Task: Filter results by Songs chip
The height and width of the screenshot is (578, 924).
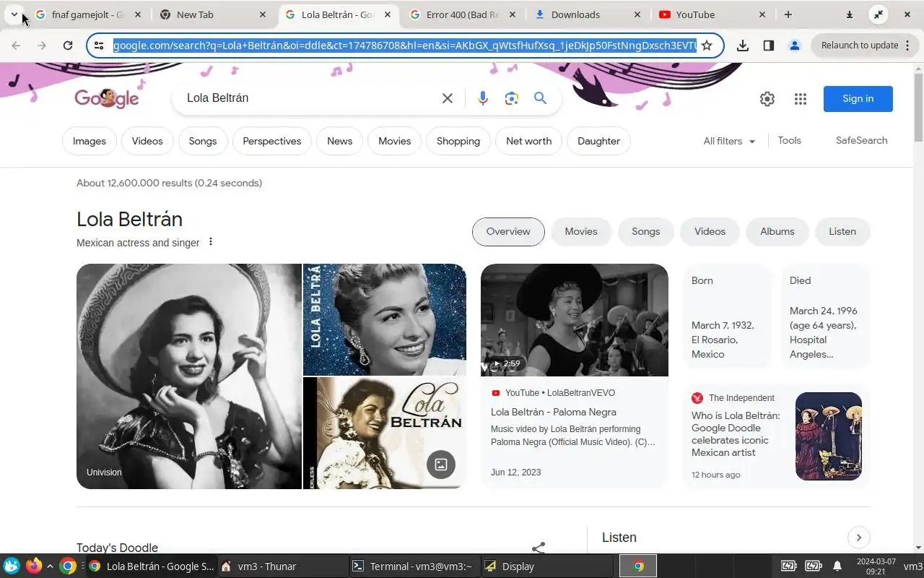Action: (203, 141)
